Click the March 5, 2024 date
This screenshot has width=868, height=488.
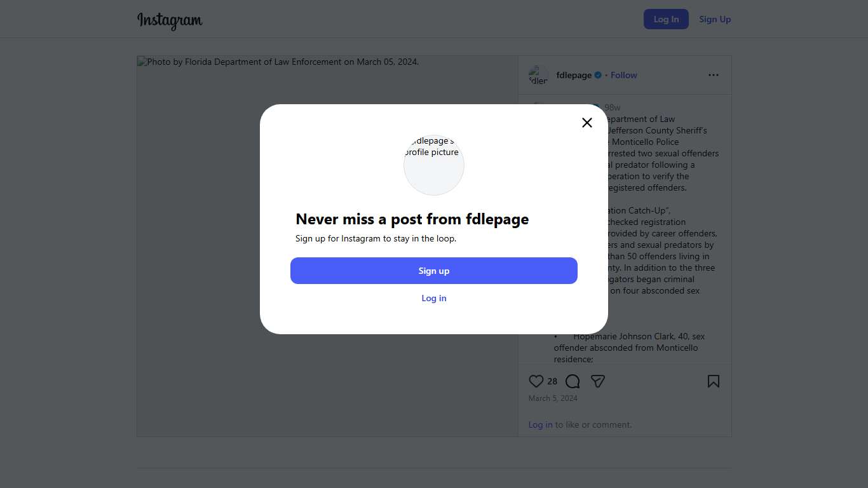[553, 398]
